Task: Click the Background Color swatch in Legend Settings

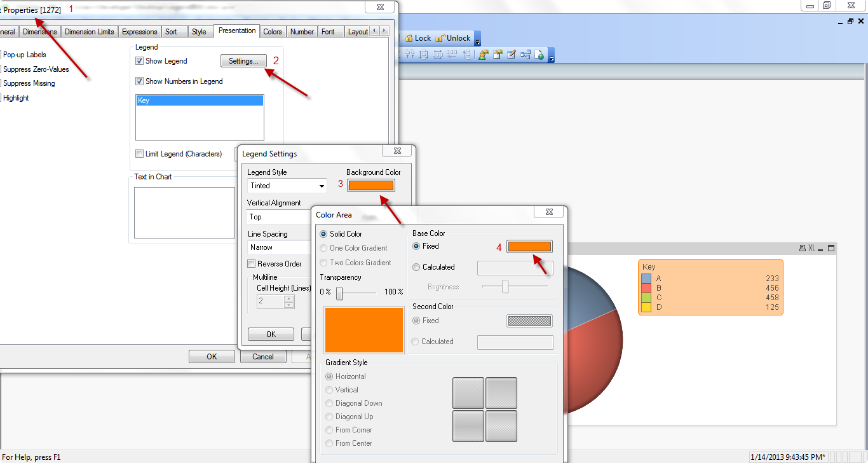Action: tap(371, 186)
